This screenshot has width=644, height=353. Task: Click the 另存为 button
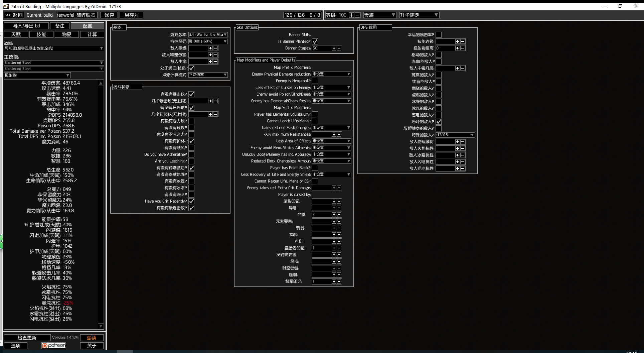pos(132,15)
